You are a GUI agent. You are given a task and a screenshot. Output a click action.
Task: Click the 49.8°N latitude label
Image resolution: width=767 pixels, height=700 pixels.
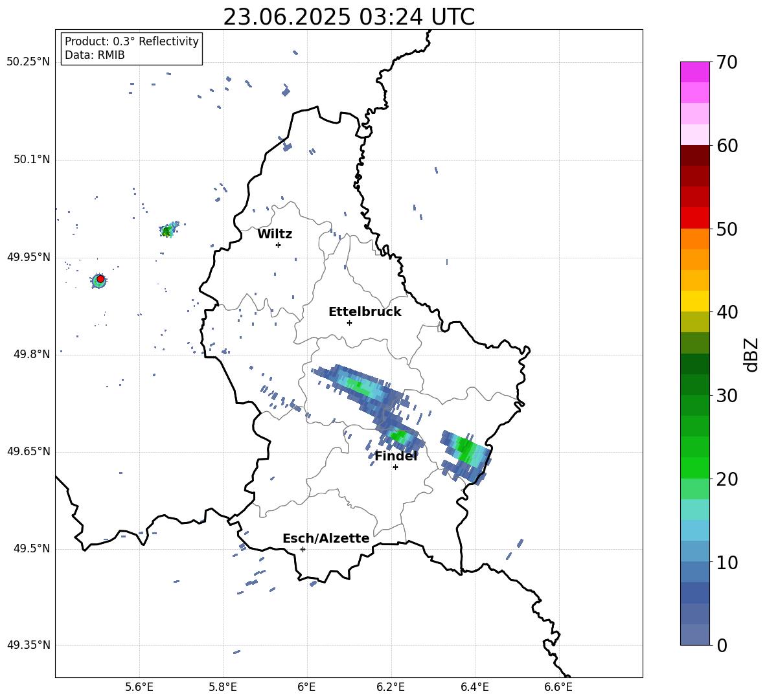point(32,354)
